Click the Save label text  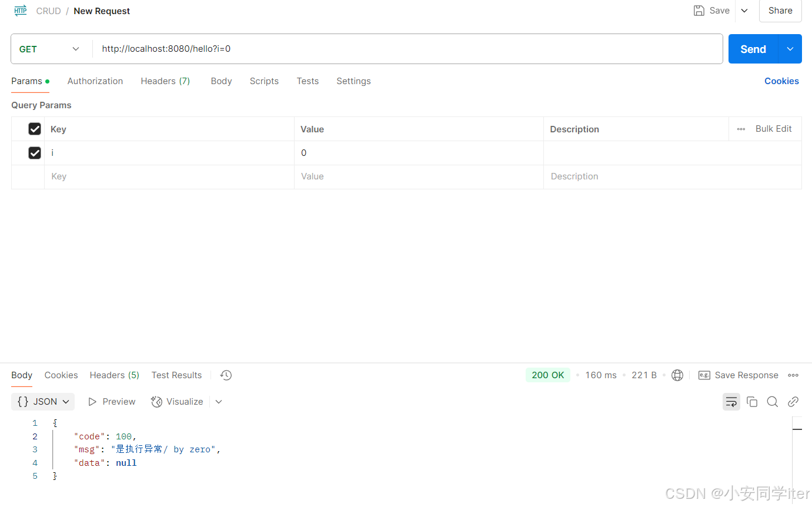pos(720,11)
